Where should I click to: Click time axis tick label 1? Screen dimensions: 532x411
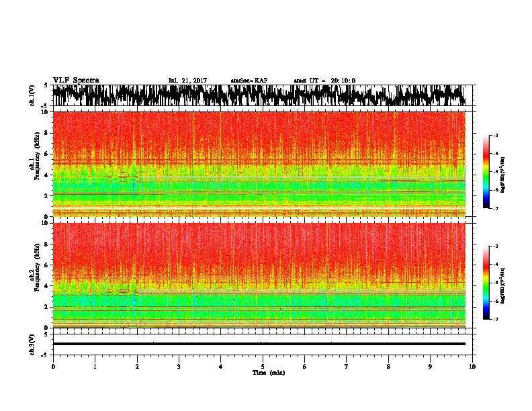click(x=95, y=366)
